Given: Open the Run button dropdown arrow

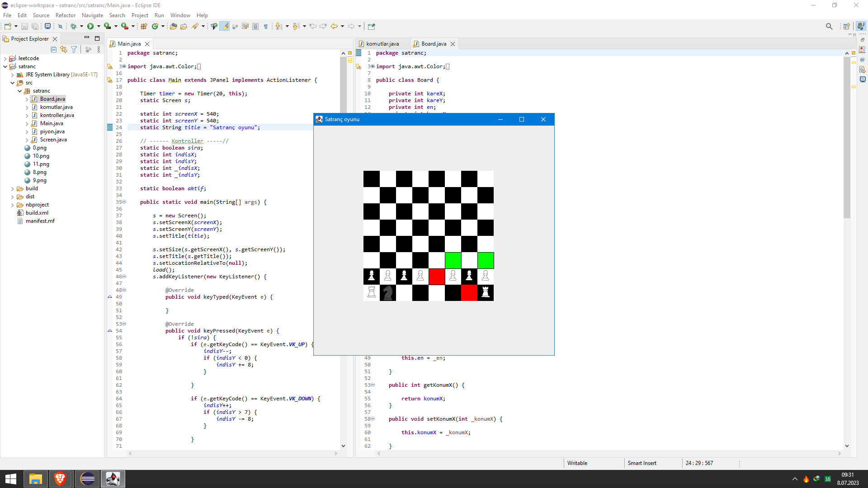Looking at the screenshot, I should tap(99, 26).
